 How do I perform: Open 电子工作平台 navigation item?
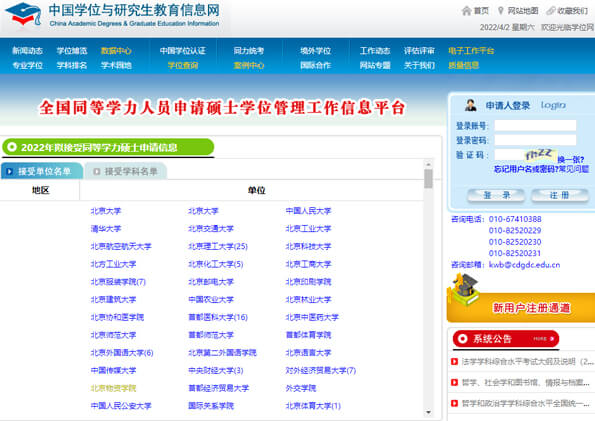click(471, 51)
